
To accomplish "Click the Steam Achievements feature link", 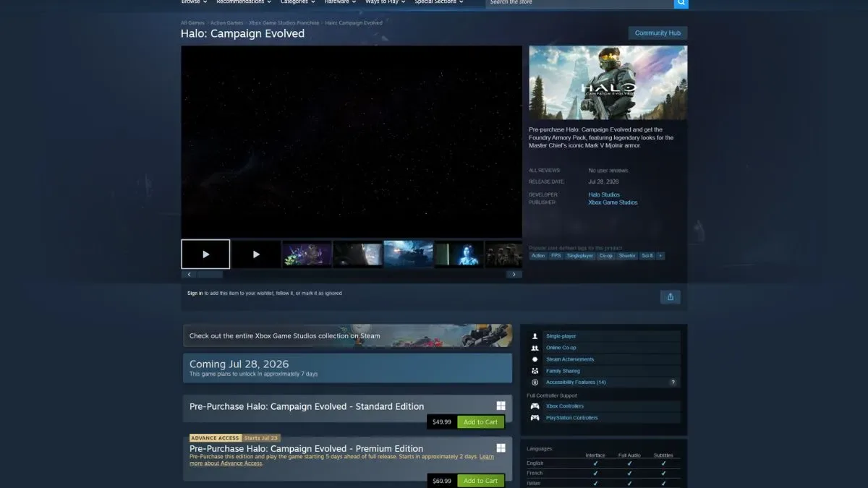I will tap(570, 359).
